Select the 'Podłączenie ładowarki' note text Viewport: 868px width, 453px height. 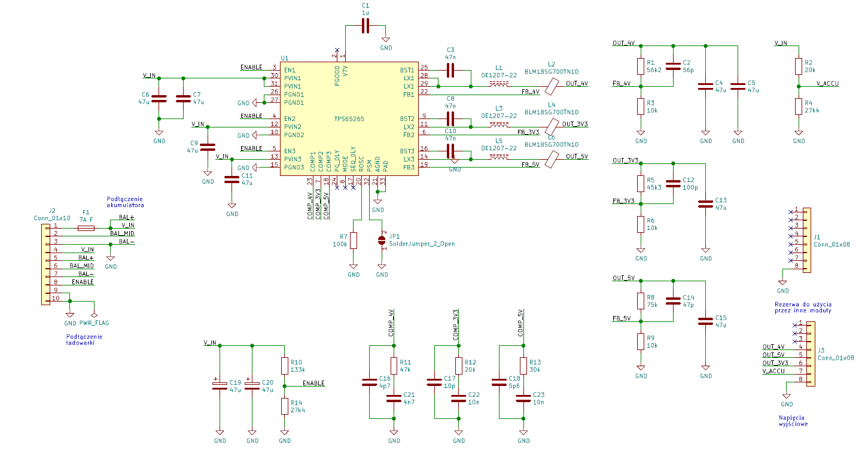coord(84,339)
